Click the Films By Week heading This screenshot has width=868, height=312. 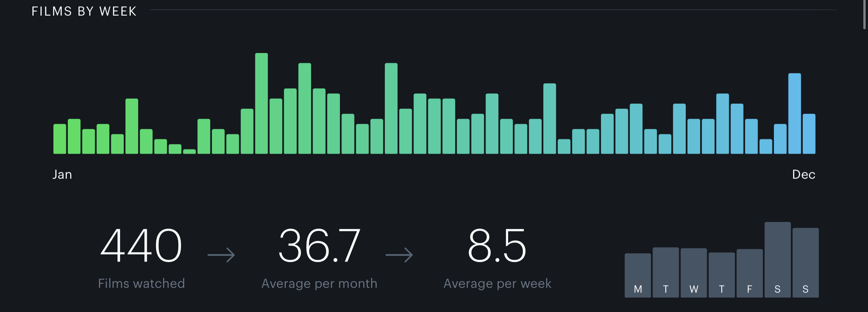click(x=84, y=11)
